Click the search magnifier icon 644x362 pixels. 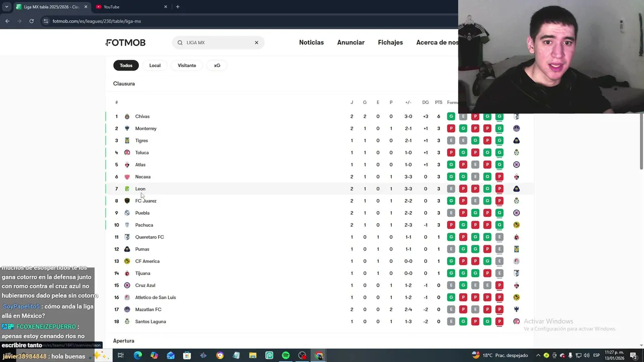point(180,43)
